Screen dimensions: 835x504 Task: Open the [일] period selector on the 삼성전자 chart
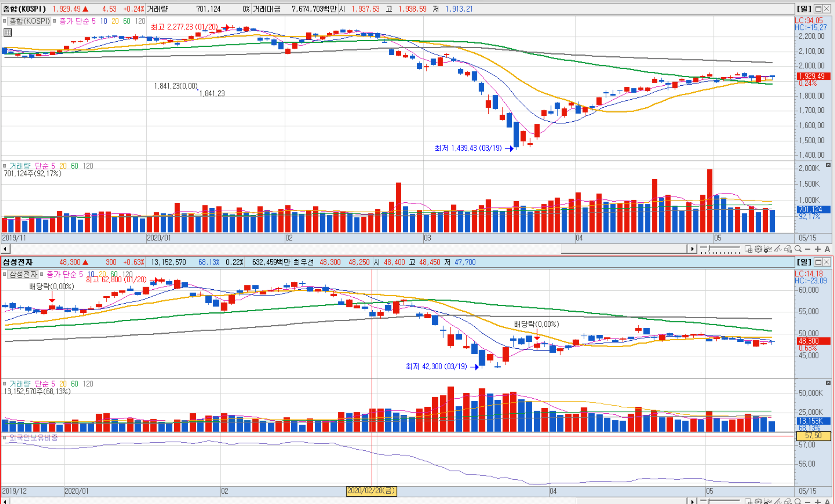coord(804,262)
